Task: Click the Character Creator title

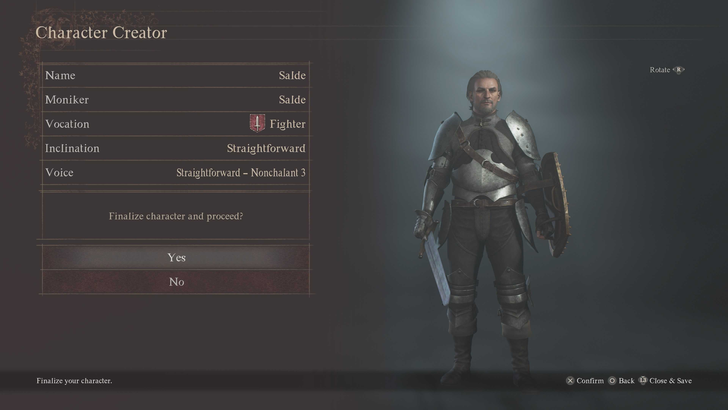Action: click(101, 33)
